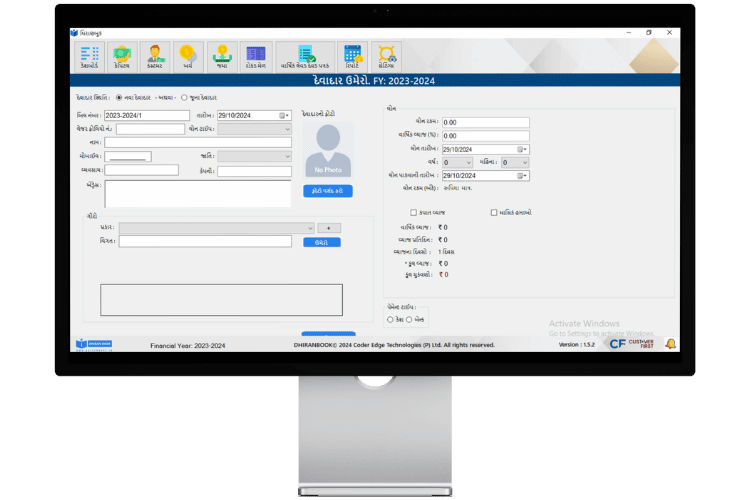Open the Reports calendar icon
750x500 pixels.
[352, 56]
